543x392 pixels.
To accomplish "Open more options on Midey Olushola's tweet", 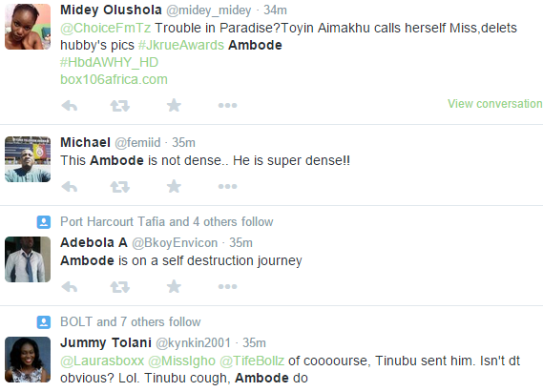I will pos(227,105).
